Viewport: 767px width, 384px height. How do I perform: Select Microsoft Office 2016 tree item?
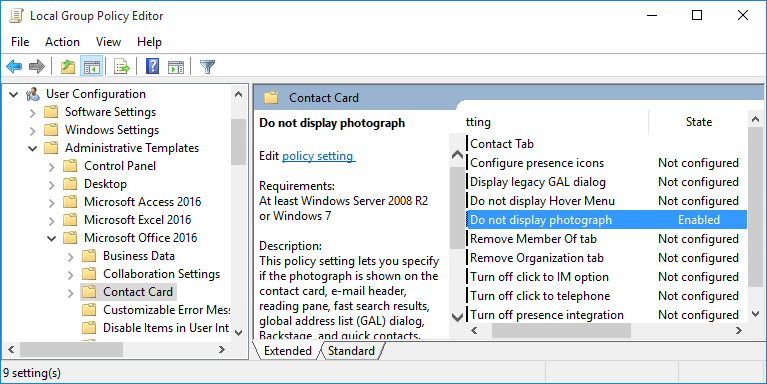tap(140, 238)
